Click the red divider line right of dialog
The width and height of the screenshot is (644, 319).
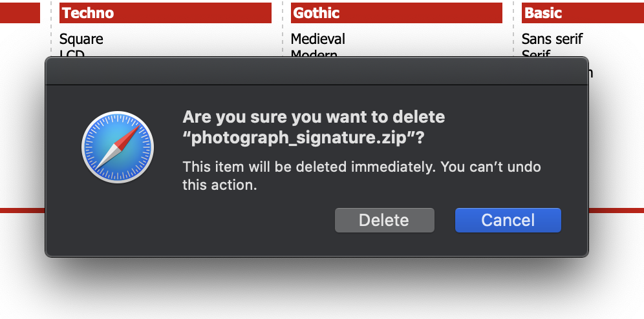coord(616,211)
